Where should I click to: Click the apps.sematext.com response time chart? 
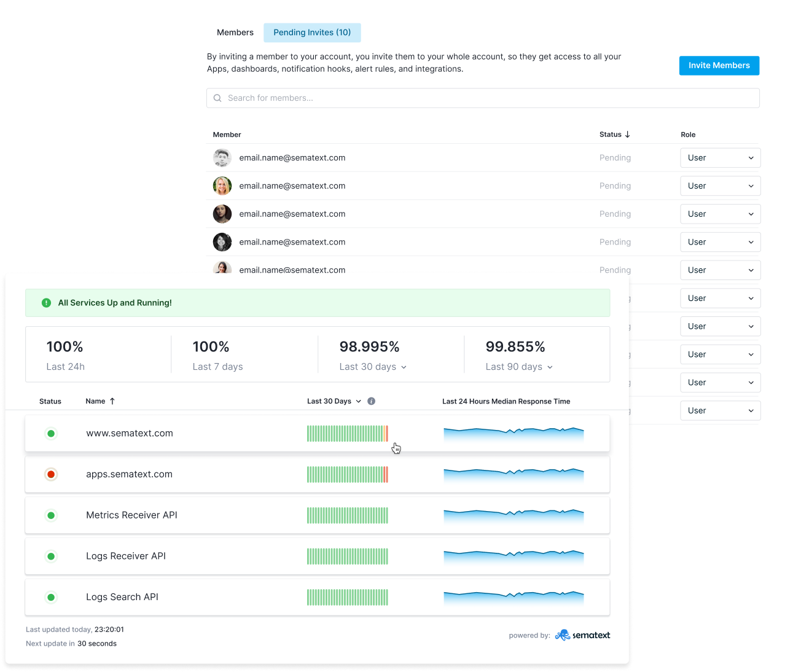click(514, 475)
